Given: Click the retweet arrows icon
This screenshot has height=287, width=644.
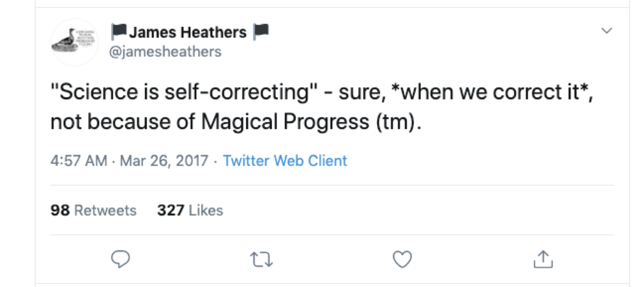Looking at the screenshot, I should coord(261,259).
